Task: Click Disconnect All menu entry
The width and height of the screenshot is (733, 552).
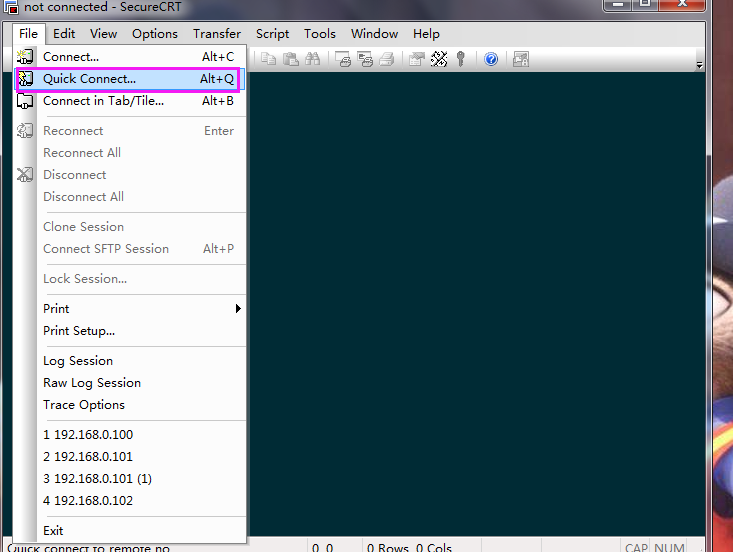Action: pos(129,197)
